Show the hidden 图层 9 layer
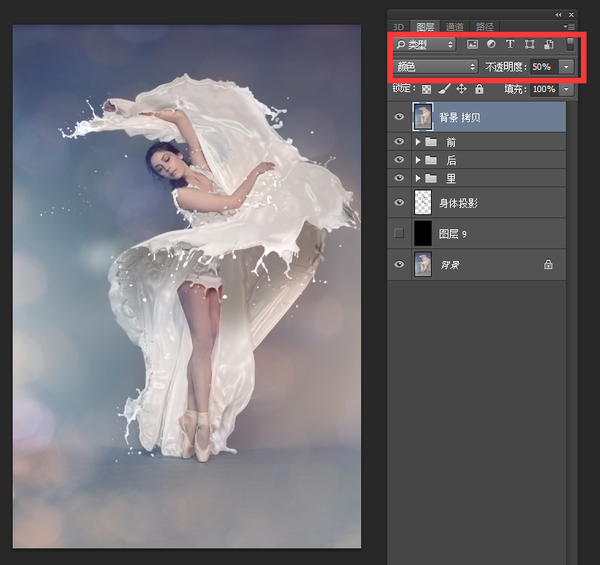 point(399,233)
